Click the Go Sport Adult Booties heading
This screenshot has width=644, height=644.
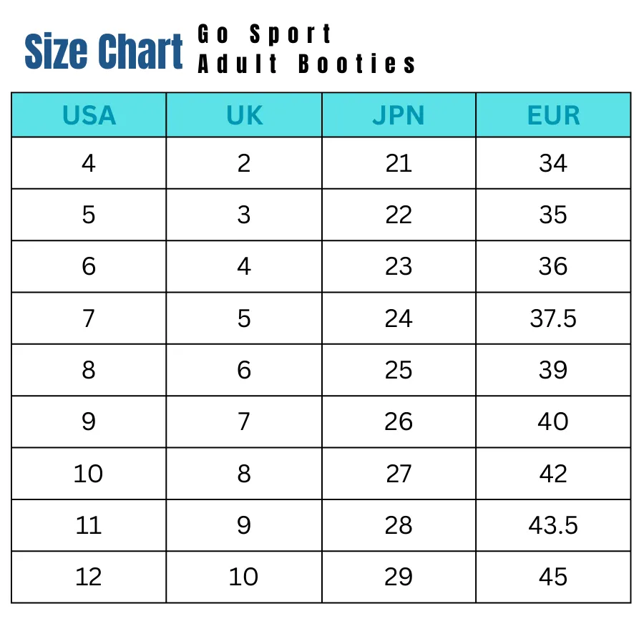click(306, 49)
